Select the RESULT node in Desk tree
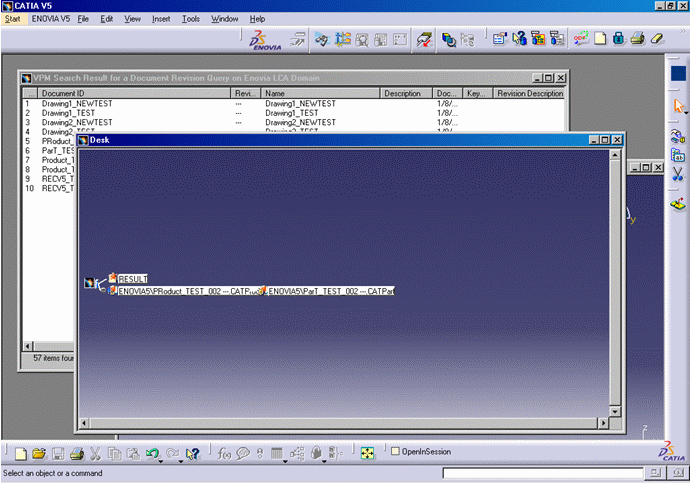The image size is (690, 483). (x=133, y=278)
